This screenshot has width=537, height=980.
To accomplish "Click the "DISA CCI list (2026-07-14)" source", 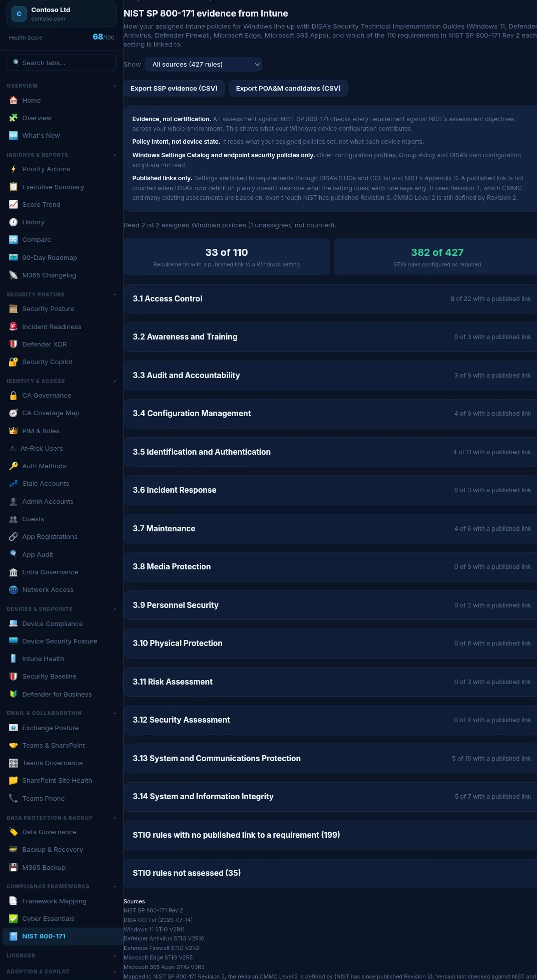I will coord(158,920).
